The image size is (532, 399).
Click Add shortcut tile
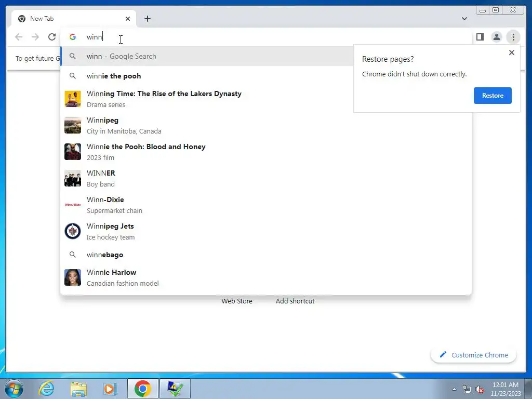tap(295, 301)
